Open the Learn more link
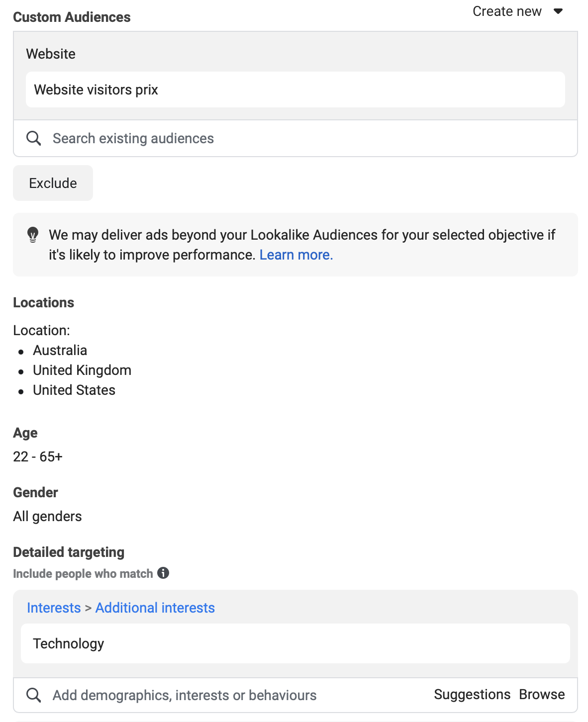 pos(296,255)
